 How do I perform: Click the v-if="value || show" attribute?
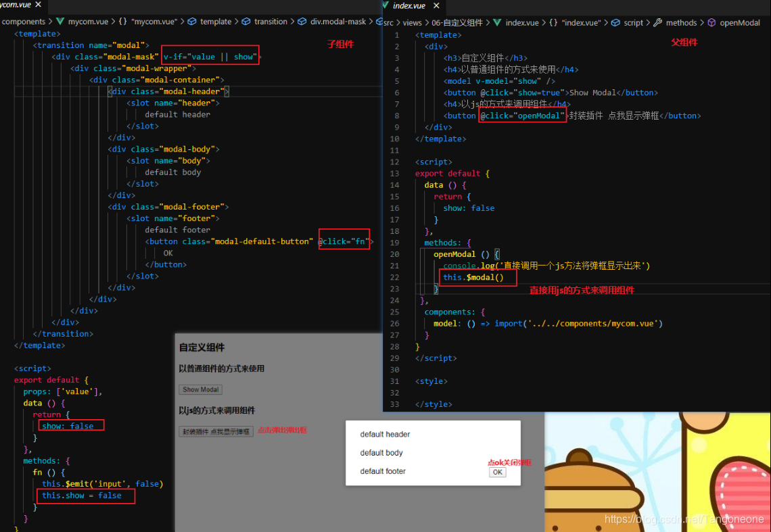coord(210,57)
